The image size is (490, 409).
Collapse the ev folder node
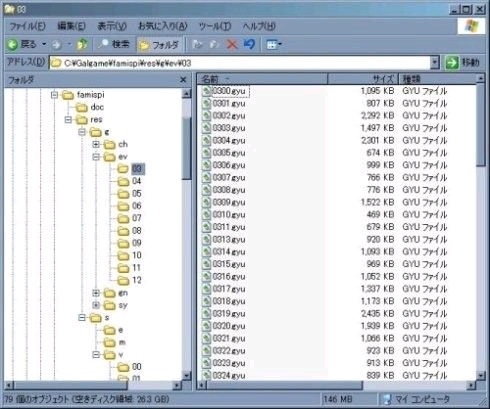[96, 157]
